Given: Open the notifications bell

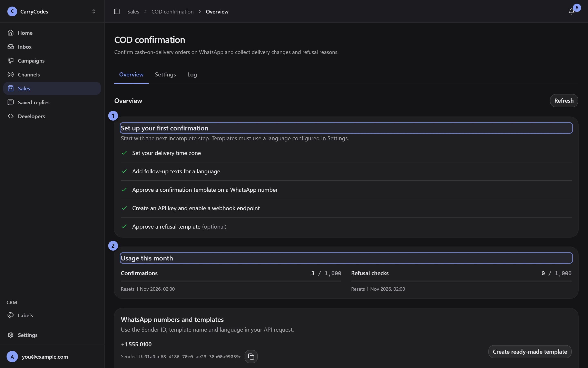Looking at the screenshot, I should coord(571,11).
